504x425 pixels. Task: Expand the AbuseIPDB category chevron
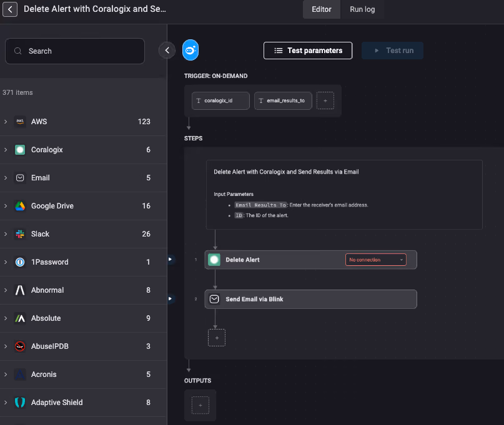tap(6, 346)
